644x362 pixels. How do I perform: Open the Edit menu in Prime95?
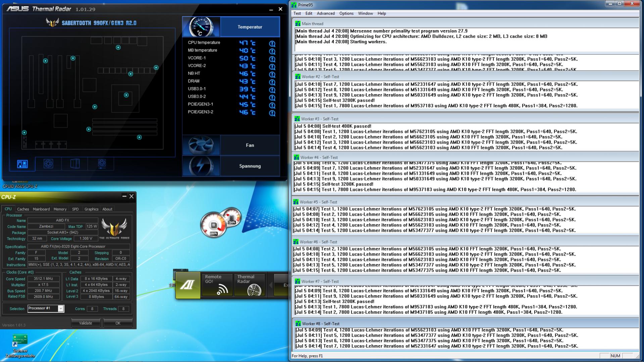(309, 13)
